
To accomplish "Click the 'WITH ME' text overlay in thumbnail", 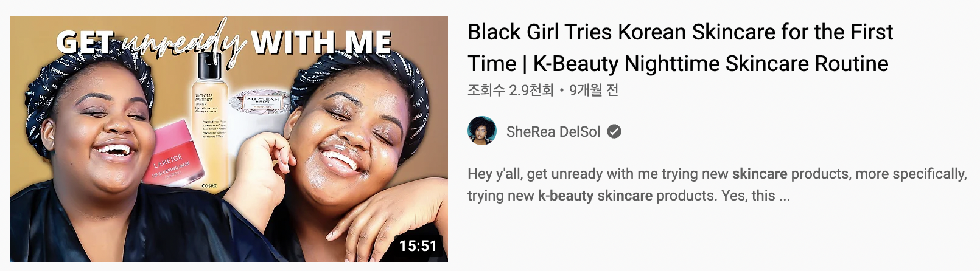I will click(x=321, y=43).
